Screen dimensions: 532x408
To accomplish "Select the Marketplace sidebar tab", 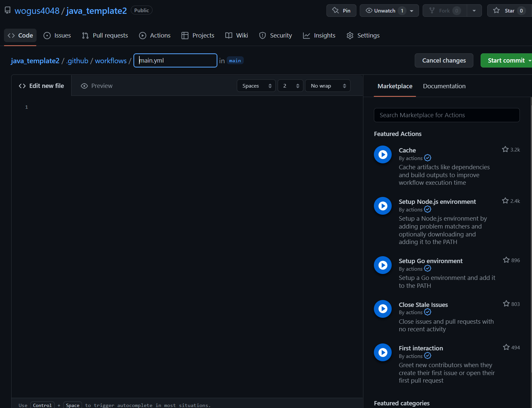I will [395, 86].
